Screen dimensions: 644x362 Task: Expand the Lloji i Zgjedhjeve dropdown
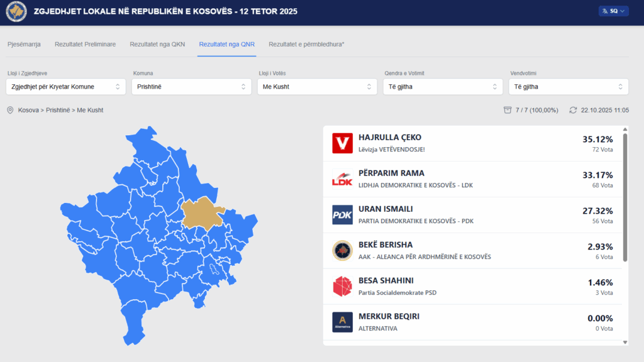[66, 87]
